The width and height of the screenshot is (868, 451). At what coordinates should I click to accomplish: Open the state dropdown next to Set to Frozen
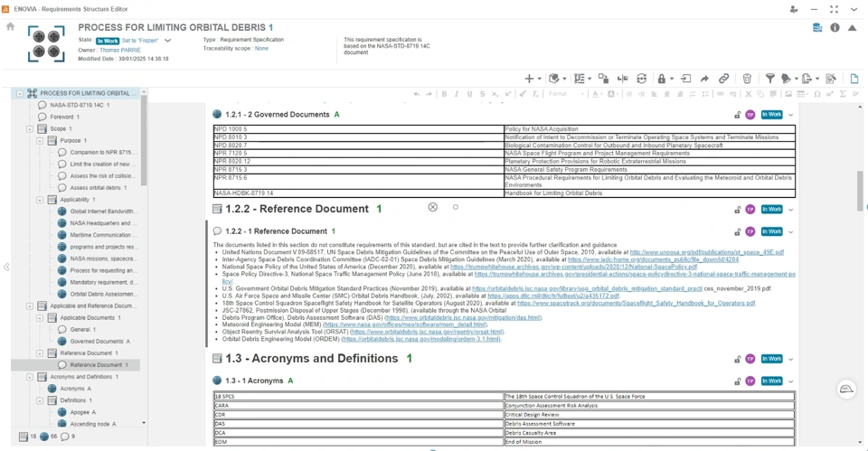[168, 41]
